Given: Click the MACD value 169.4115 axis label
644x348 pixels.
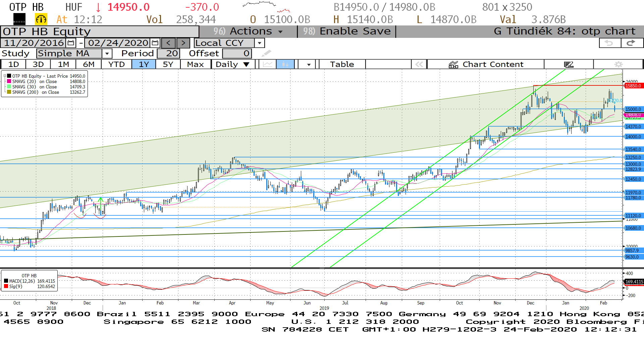Looking at the screenshot, I should coord(634,282).
